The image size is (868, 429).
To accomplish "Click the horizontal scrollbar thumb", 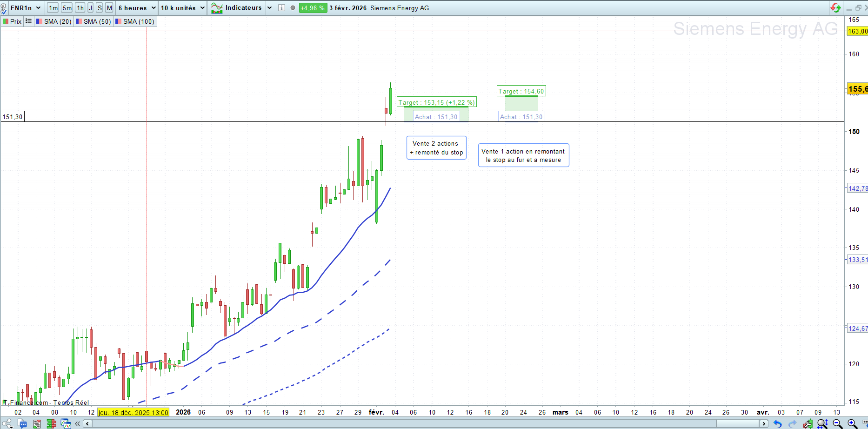I will point(738,423).
